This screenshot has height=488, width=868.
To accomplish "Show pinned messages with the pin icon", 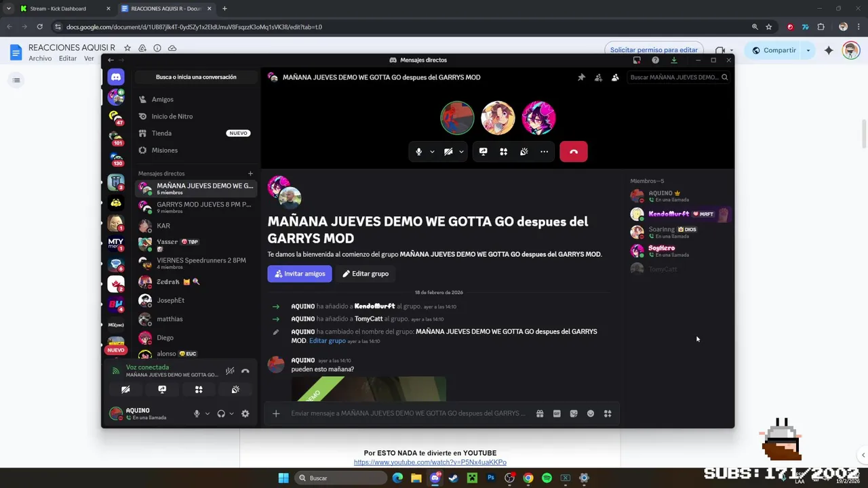I will (x=581, y=77).
